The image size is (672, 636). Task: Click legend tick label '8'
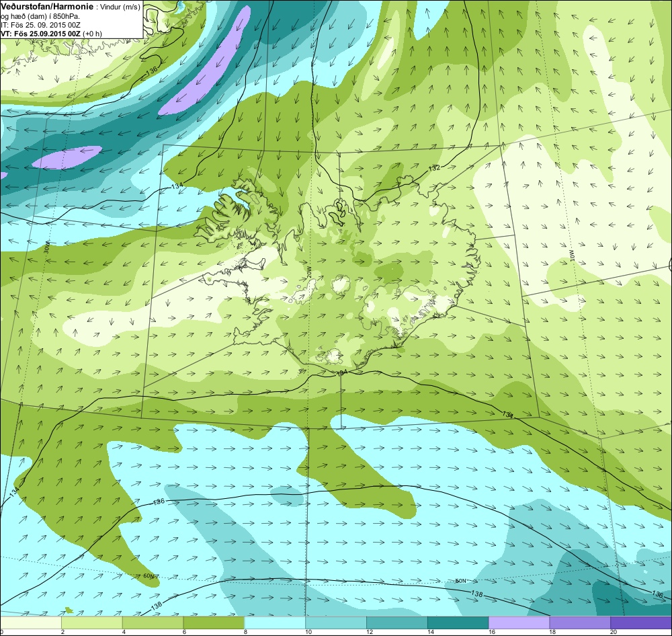click(245, 632)
